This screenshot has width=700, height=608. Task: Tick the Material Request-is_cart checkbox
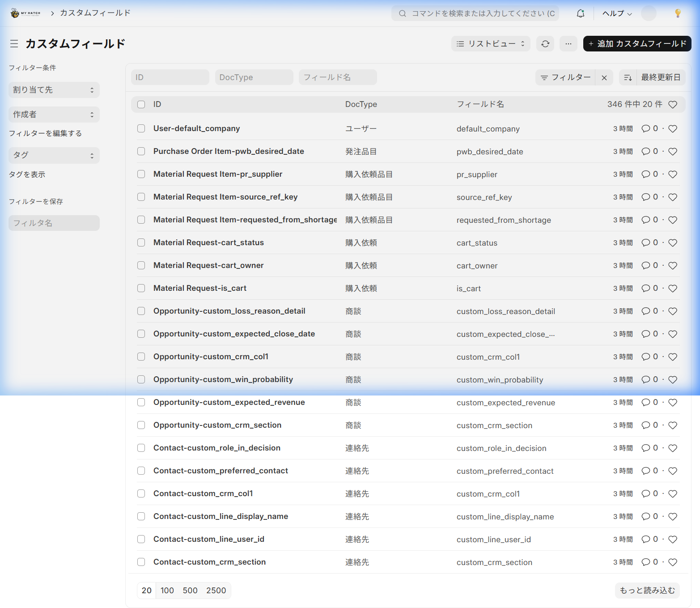click(141, 288)
